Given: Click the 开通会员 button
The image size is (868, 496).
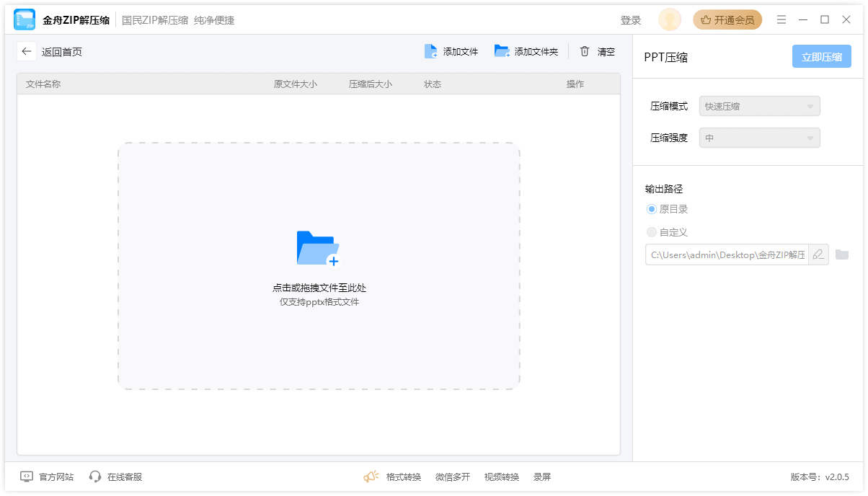Looking at the screenshot, I should pyautogui.click(x=727, y=20).
